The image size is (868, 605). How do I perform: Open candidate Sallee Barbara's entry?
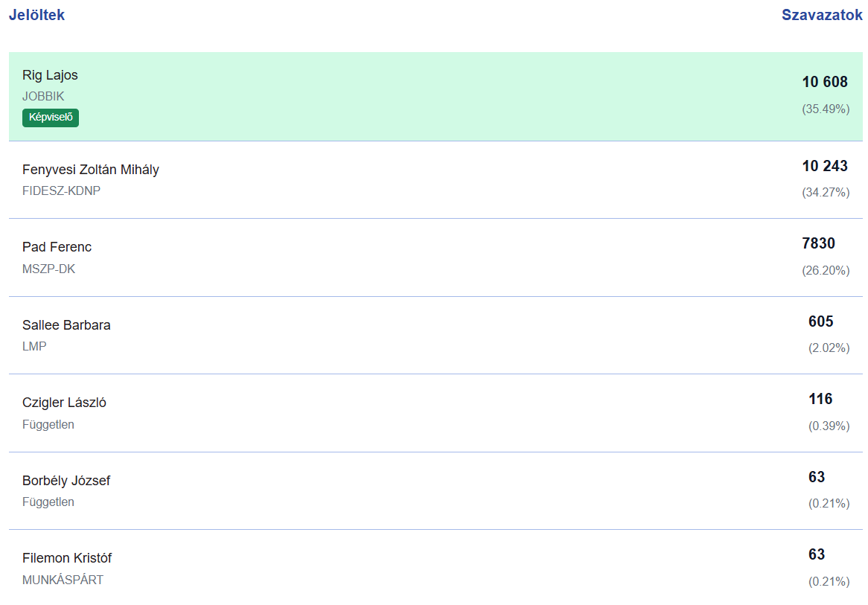tap(66, 325)
